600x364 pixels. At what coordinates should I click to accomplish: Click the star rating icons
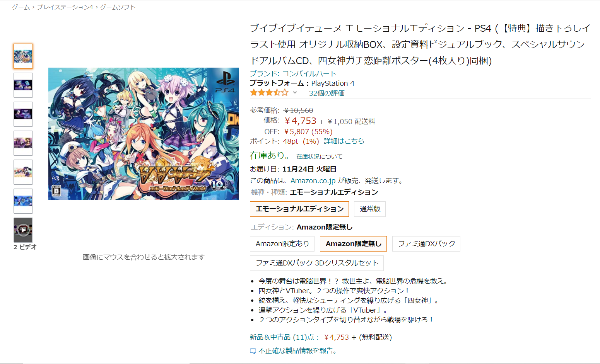(269, 92)
